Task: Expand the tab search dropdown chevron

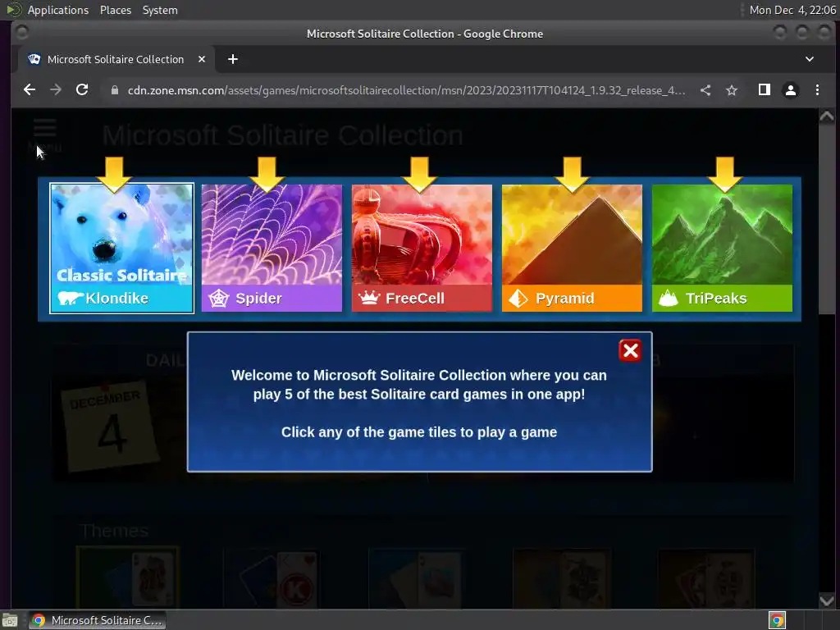Action: 810,59
